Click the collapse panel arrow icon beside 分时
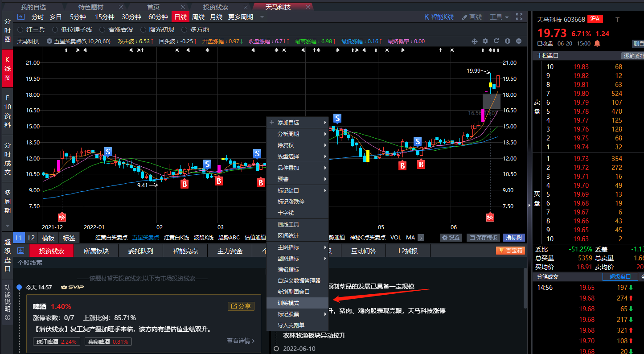 coord(21,17)
